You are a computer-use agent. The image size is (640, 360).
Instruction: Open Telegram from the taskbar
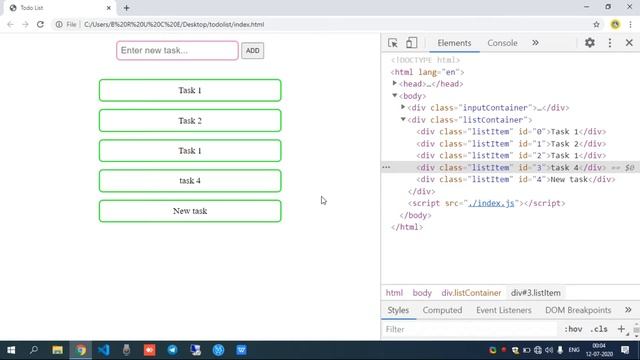[x=172, y=350]
